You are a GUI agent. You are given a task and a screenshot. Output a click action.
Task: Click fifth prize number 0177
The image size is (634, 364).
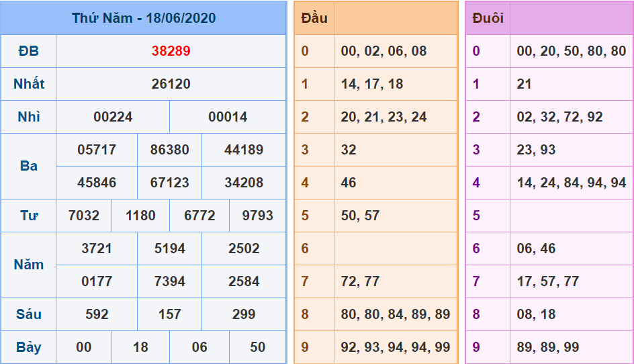[x=97, y=281]
